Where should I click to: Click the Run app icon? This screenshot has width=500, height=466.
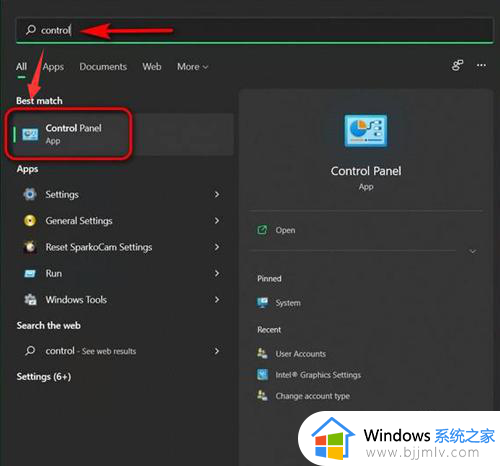pos(30,274)
